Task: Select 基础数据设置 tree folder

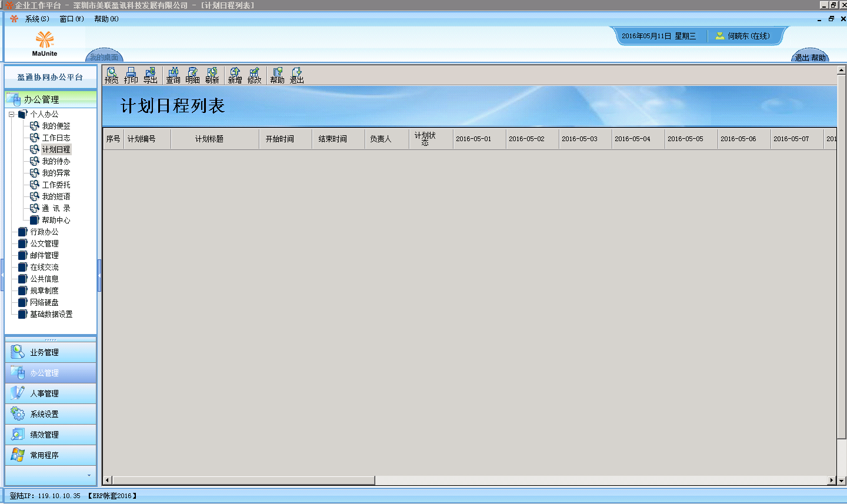Action: point(51,314)
